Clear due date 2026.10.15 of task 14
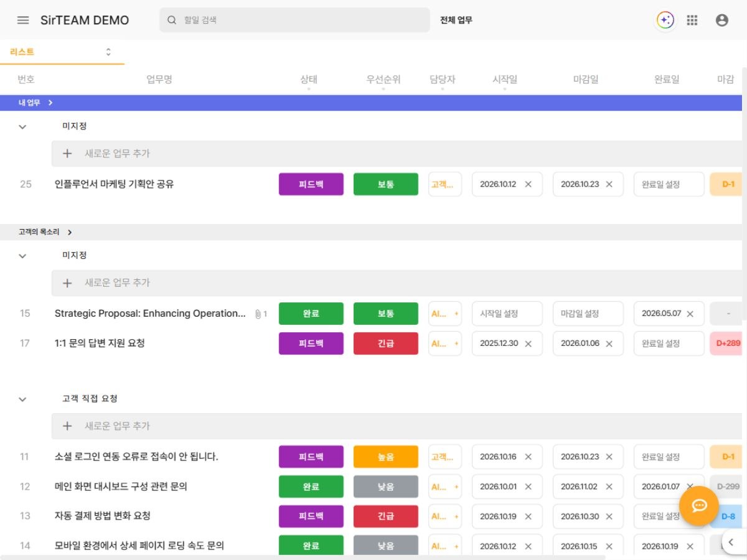The image size is (747, 560). point(609,546)
